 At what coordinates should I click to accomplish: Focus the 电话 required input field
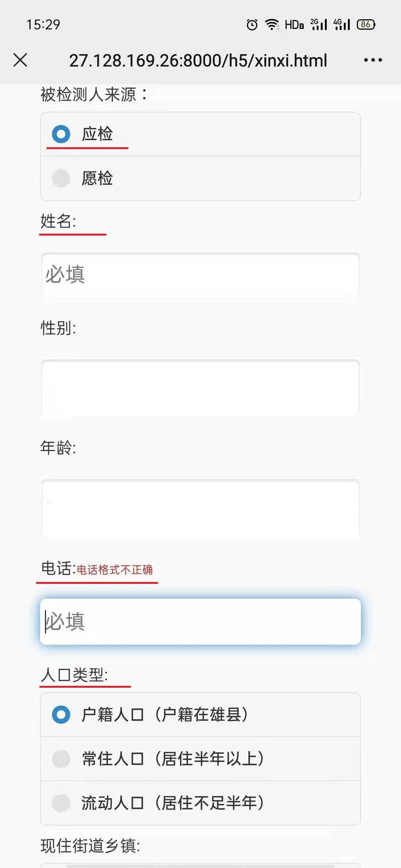[x=200, y=622]
